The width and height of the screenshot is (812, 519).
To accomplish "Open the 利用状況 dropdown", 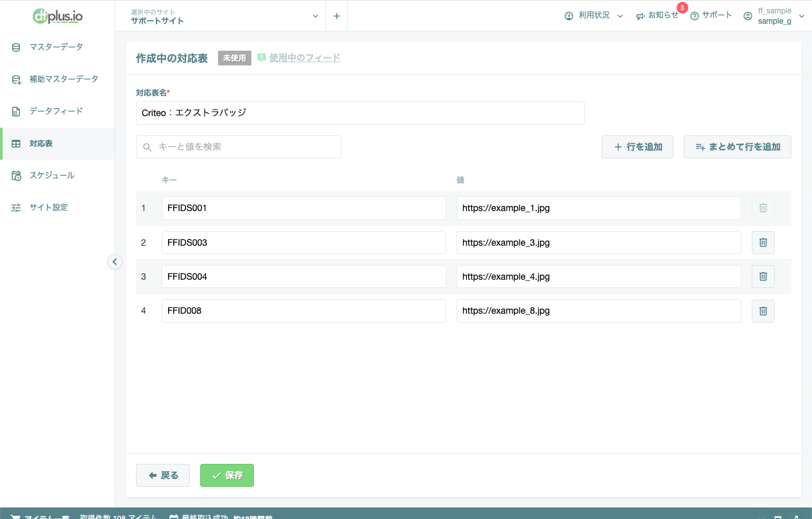I will tap(594, 15).
